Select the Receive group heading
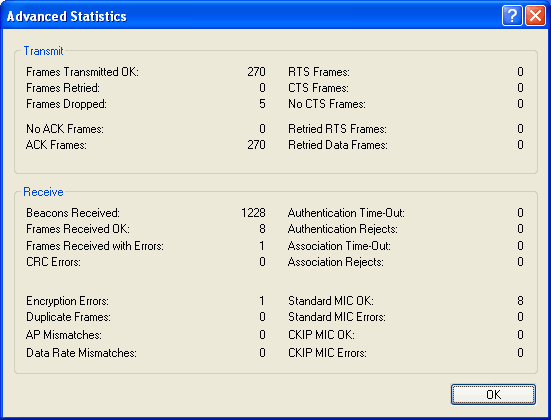The image size is (551, 420). coord(43,192)
